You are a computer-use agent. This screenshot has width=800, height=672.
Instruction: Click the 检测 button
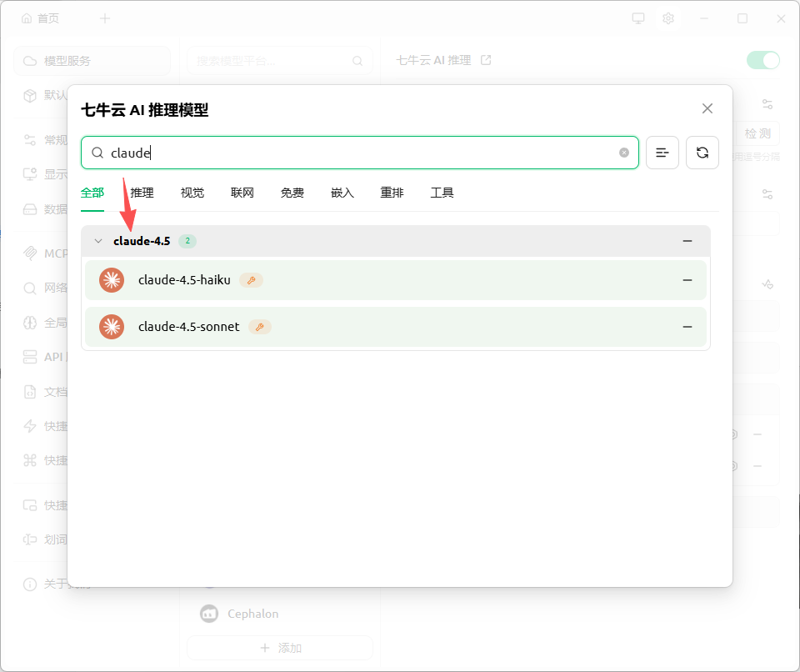(757, 133)
